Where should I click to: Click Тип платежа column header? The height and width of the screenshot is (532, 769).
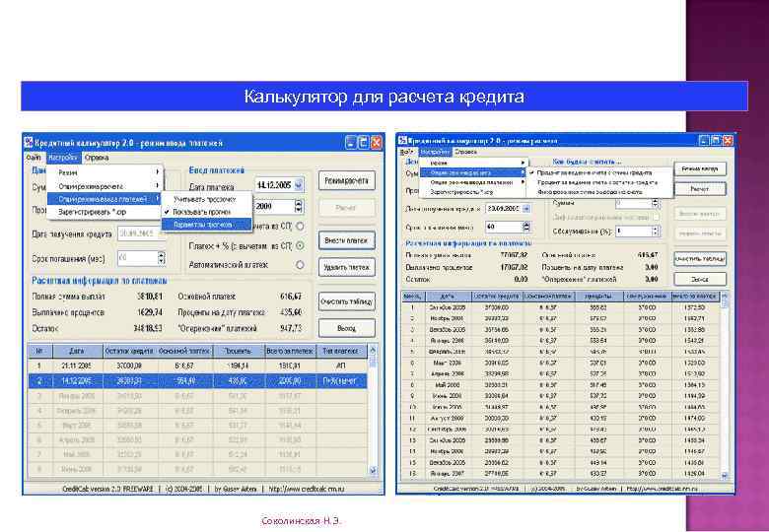341,351
